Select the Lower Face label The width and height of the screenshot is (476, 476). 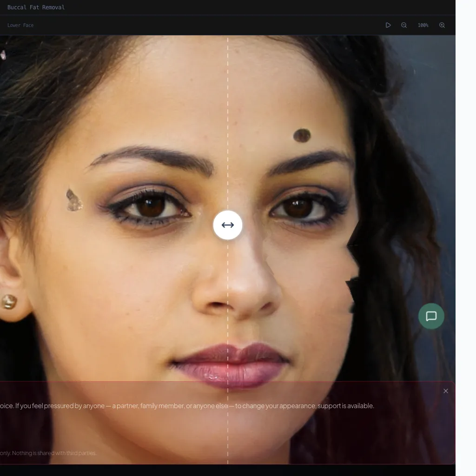tap(20, 25)
